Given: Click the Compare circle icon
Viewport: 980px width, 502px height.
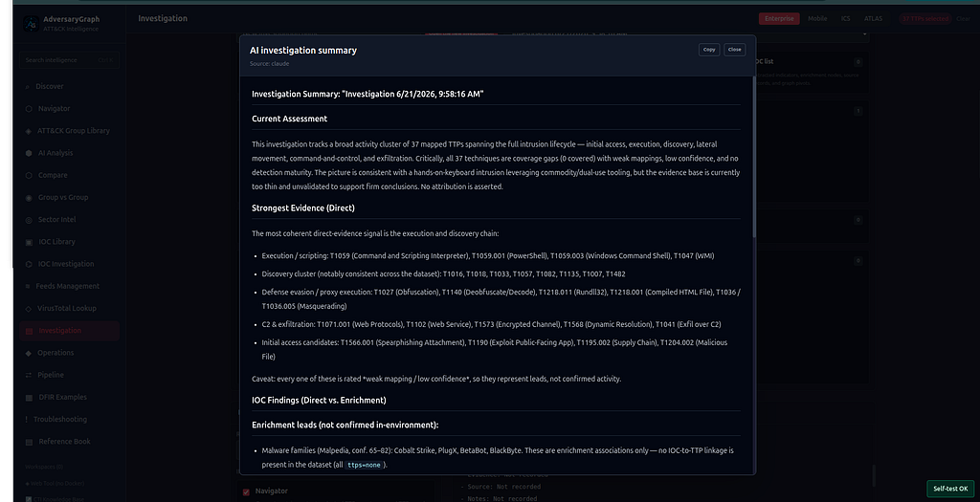Looking at the screenshot, I should pyautogui.click(x=28, y=175).
